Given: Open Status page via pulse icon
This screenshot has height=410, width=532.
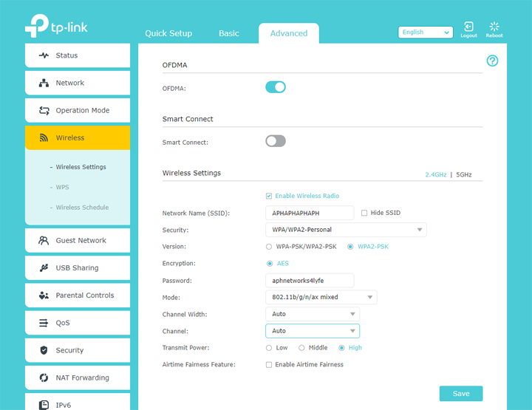Looking at the screenshot, I should [x=44, y=55].
